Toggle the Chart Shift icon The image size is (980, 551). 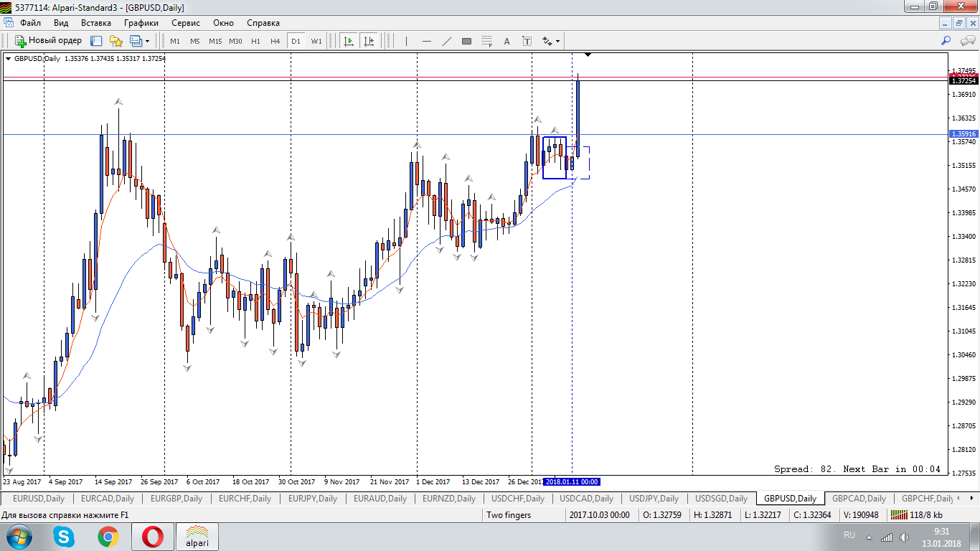pos(369,41)
